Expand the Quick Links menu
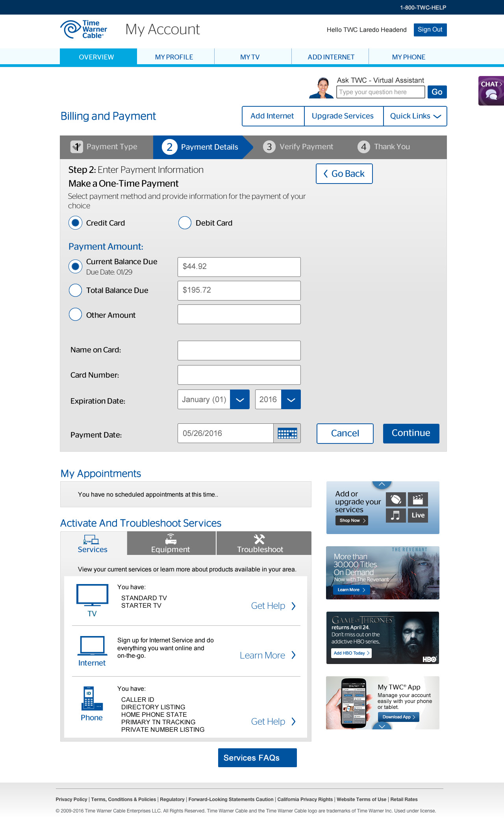Screen dimensions: 504x818 pyautogui.click(x=415, y=116)
